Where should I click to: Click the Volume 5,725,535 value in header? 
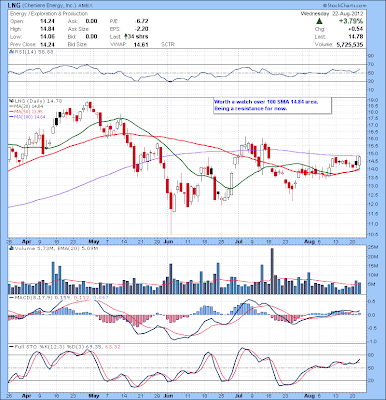pos(349,44)
